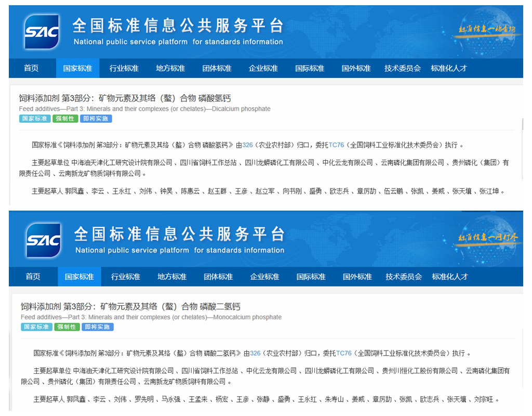Open 首页 in the upper navigation bar
This screenshot has height=416, width=532.
pos(31,68)
